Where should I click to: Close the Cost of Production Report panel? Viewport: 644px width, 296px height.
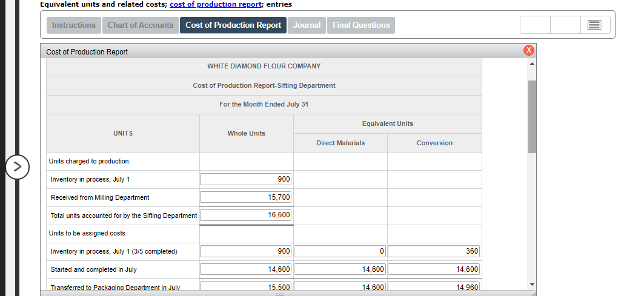point(529,50)
